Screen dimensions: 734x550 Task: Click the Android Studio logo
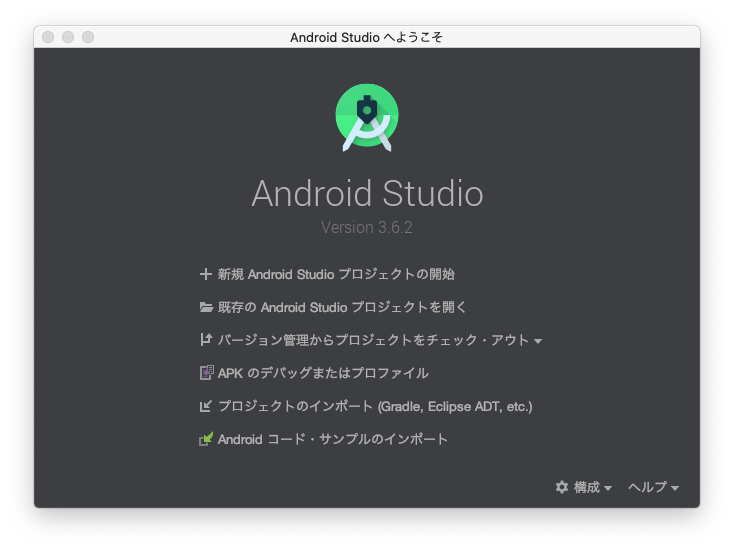point(367,118)
